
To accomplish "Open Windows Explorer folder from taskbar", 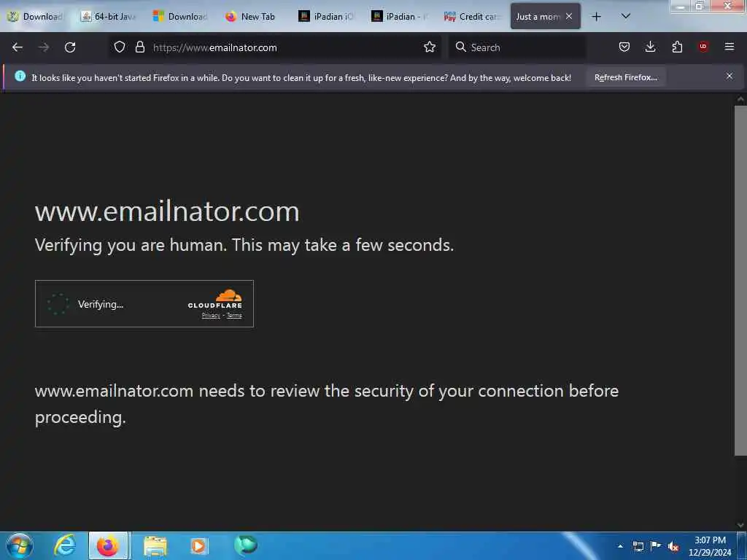I will pos(155,545).
